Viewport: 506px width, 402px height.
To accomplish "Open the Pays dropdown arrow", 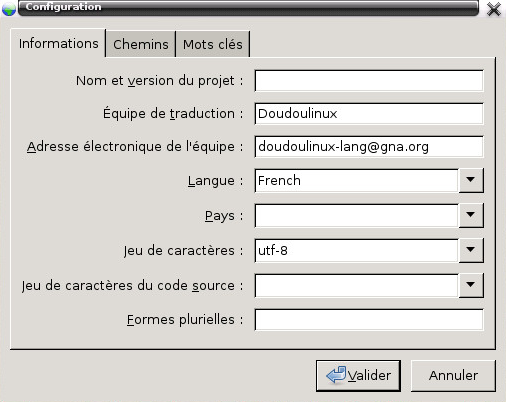I will click(471, 215).
